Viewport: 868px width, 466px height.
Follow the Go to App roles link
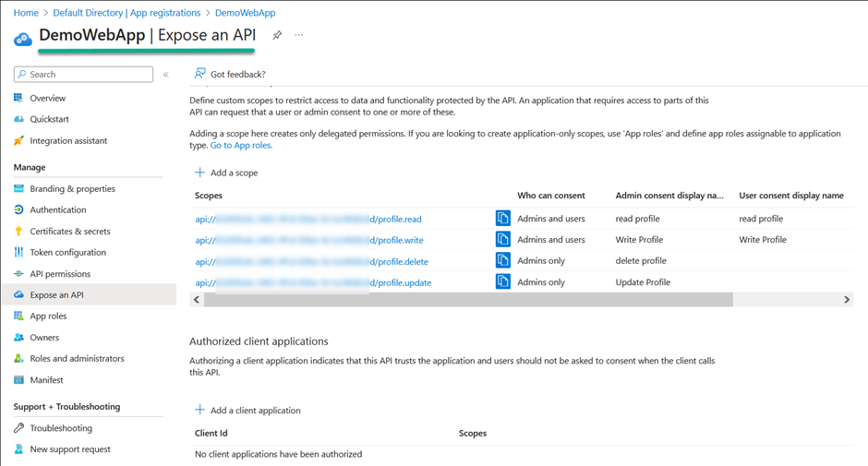tap(241, 145)
